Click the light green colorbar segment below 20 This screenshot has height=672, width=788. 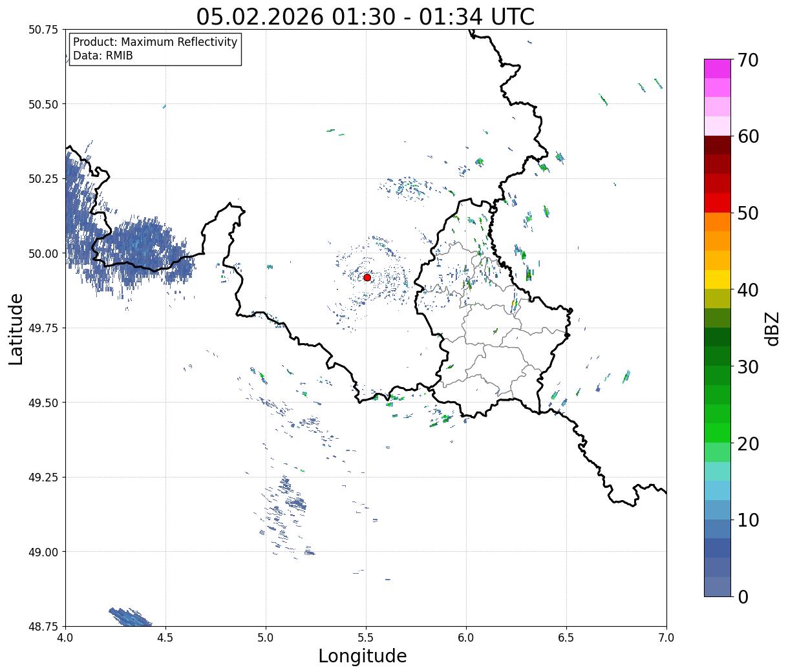(x=718, y=452)
